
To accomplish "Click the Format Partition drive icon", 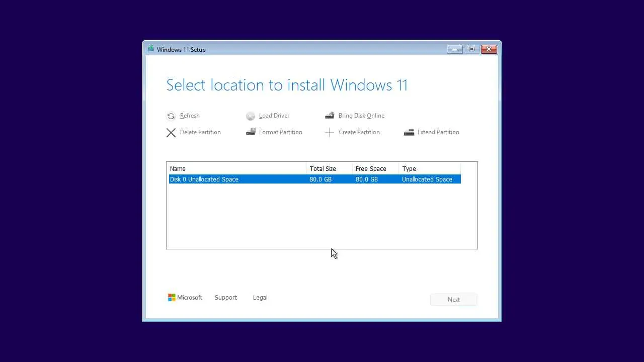I will (x=251, y=132).
